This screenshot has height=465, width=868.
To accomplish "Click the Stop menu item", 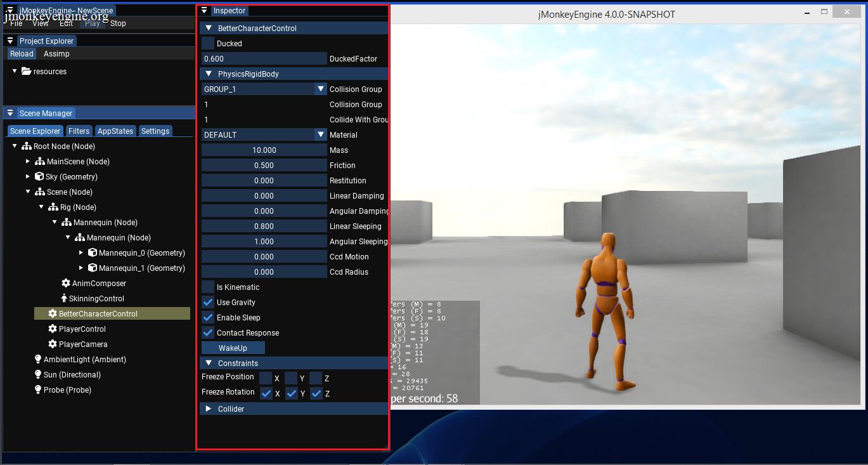I will (x=118, y=23).
